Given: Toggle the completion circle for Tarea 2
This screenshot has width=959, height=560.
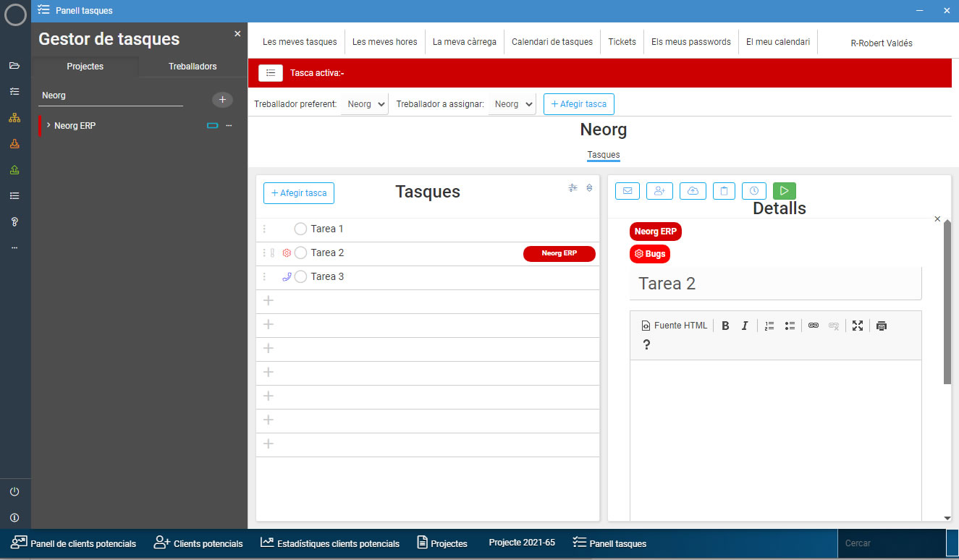Looking at the screenshot, I should tap(300, 253).
